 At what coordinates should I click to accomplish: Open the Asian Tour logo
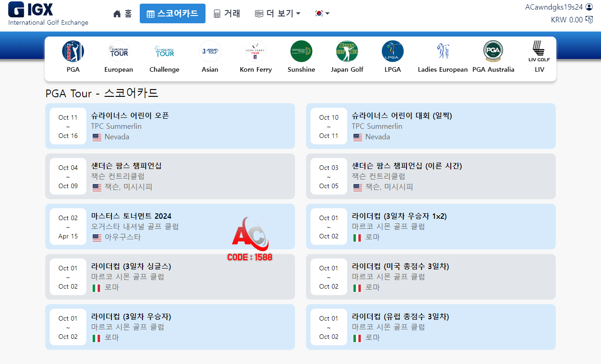[210, 51]
